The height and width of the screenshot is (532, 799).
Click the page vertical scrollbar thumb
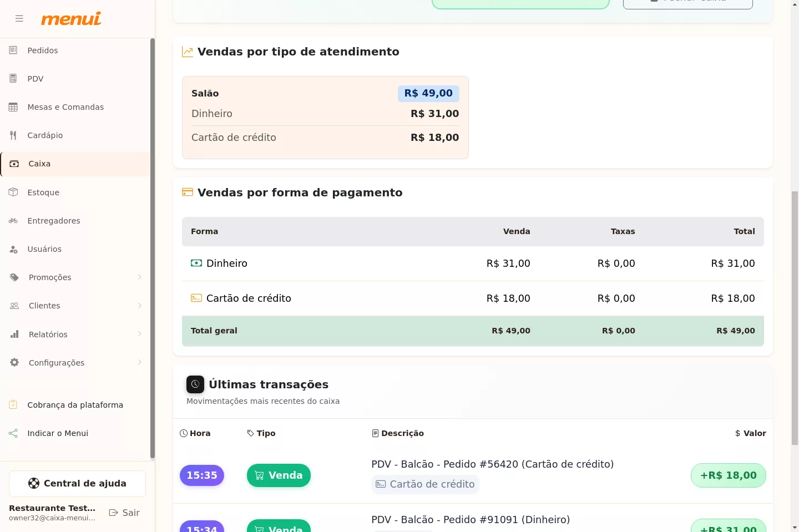click(x=795, y=317)
